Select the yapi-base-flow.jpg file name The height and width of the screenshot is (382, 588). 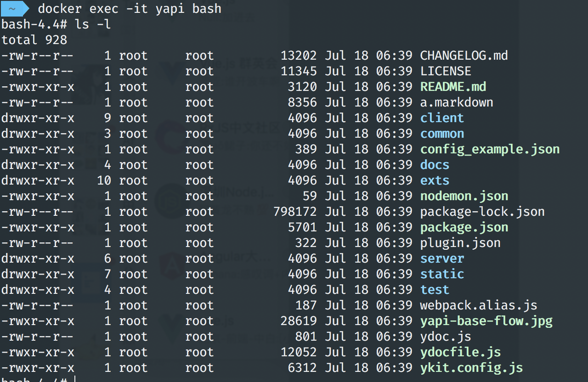(x=486, y=321)
